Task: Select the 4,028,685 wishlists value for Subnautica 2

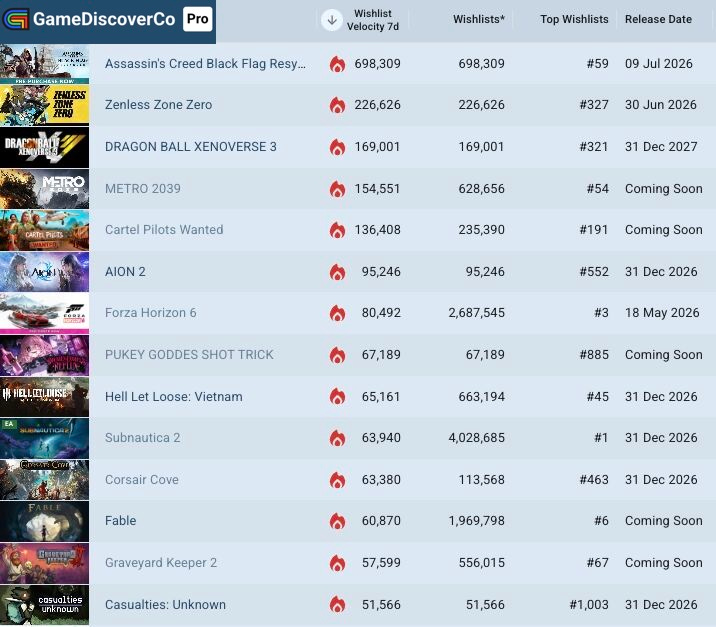Action: tap(476, 438)
